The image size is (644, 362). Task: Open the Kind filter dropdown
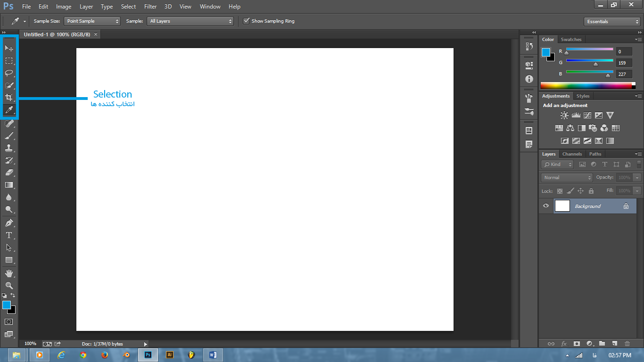point(557,165)
